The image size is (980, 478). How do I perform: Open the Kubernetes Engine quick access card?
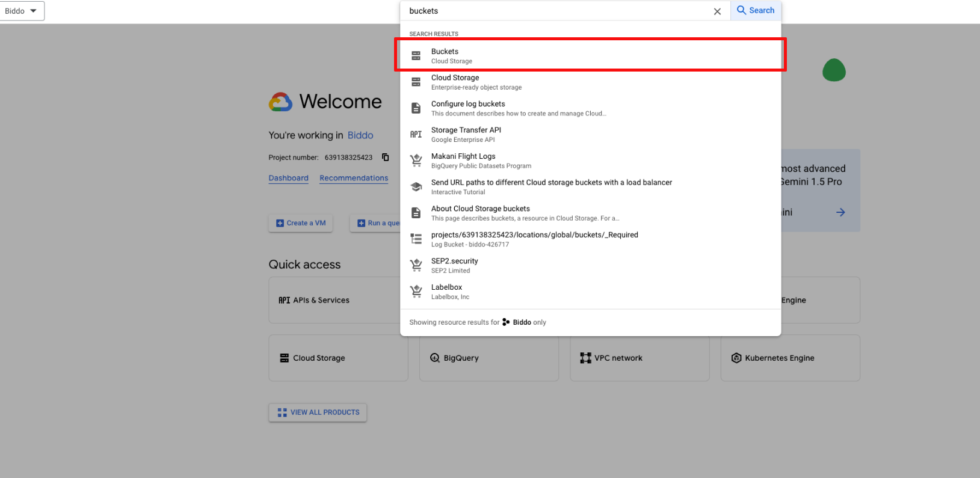[x=790, y=358]
